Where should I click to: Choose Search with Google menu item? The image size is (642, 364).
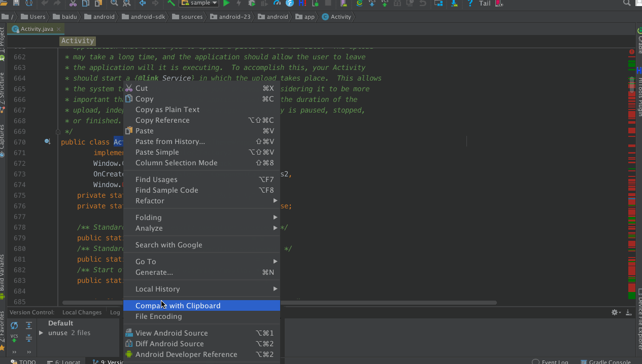click(x=202, y=245)
